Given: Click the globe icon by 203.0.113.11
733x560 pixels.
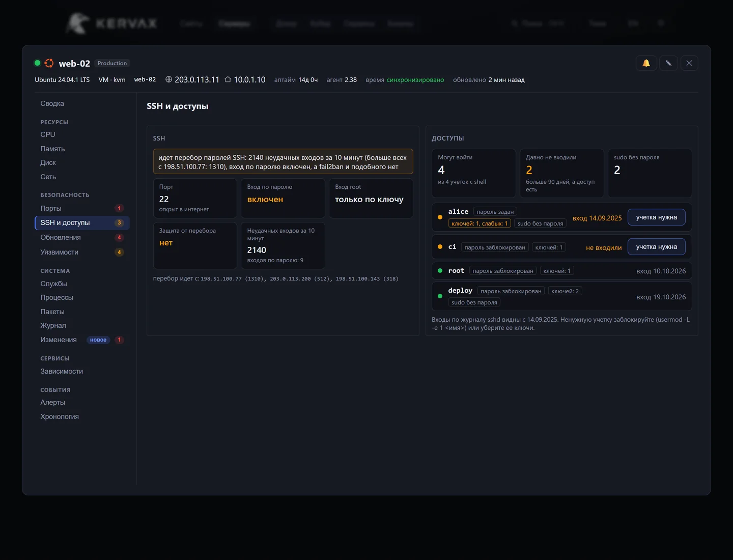Looking at the screenshot, I should point(169,79).
